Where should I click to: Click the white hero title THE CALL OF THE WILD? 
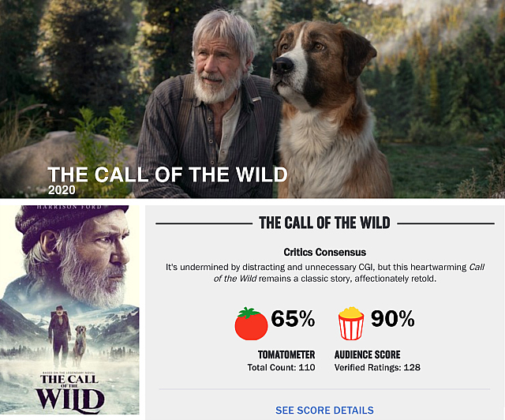pyautogui.click(x=167, y=174)
